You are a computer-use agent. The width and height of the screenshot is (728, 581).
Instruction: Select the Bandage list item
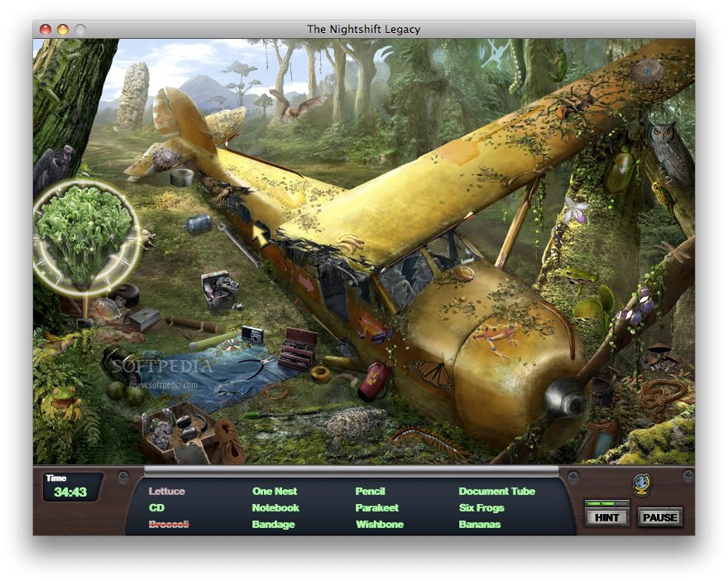(x=273, y=525)
